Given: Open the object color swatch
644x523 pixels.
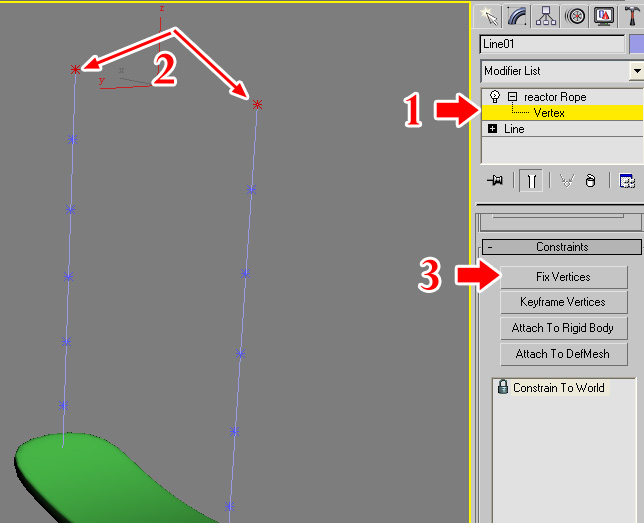Looking at the screenshot, I should [637, 44].
